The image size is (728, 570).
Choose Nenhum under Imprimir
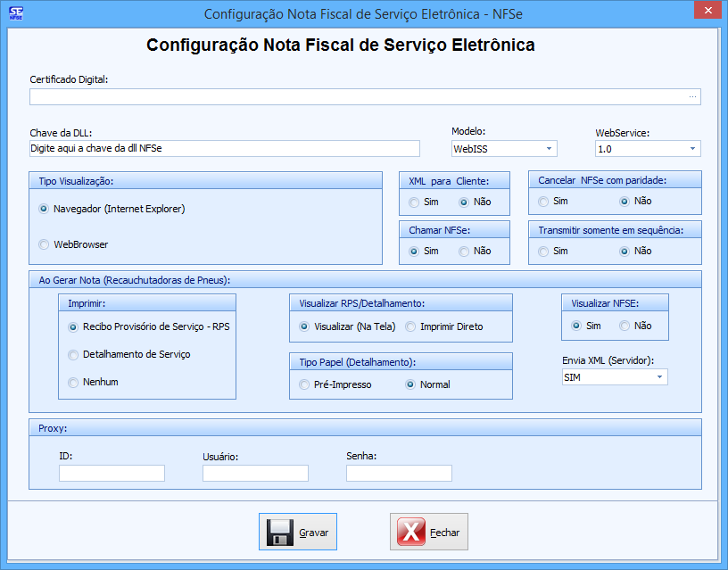74,382
